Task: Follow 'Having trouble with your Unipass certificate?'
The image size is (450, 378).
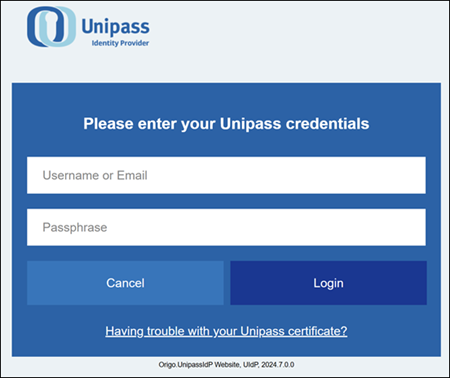Action: (x=226, y=331)
